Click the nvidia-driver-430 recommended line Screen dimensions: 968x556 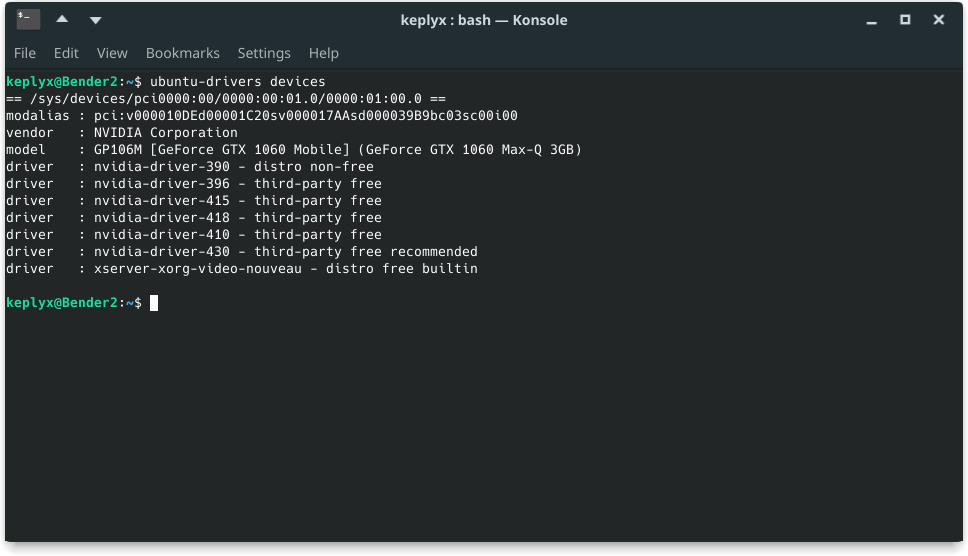285,252
